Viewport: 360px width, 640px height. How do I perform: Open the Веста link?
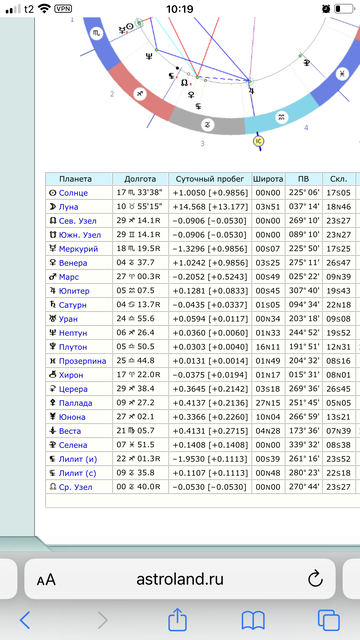point(70,431)
